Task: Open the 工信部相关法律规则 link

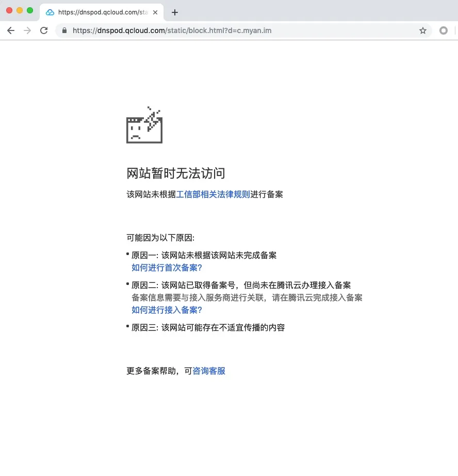Action: pos(213,195)
